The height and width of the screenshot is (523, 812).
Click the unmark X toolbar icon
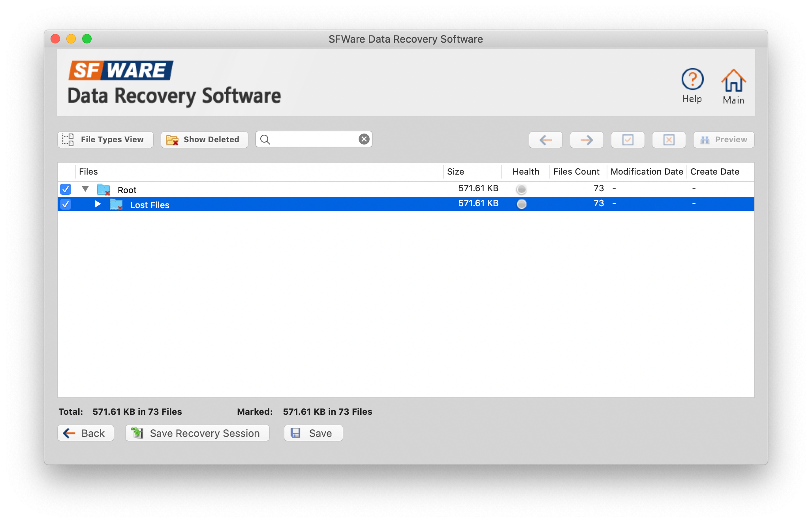669,140
